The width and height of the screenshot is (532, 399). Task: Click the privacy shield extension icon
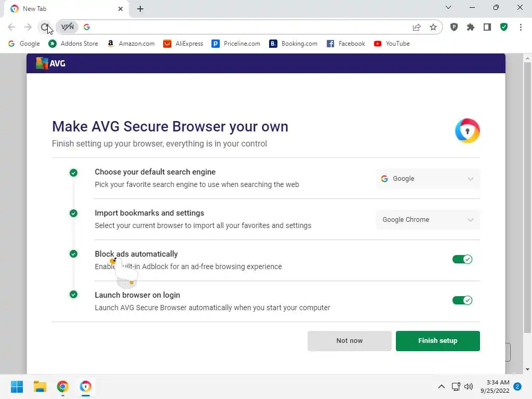click(454, 27)
